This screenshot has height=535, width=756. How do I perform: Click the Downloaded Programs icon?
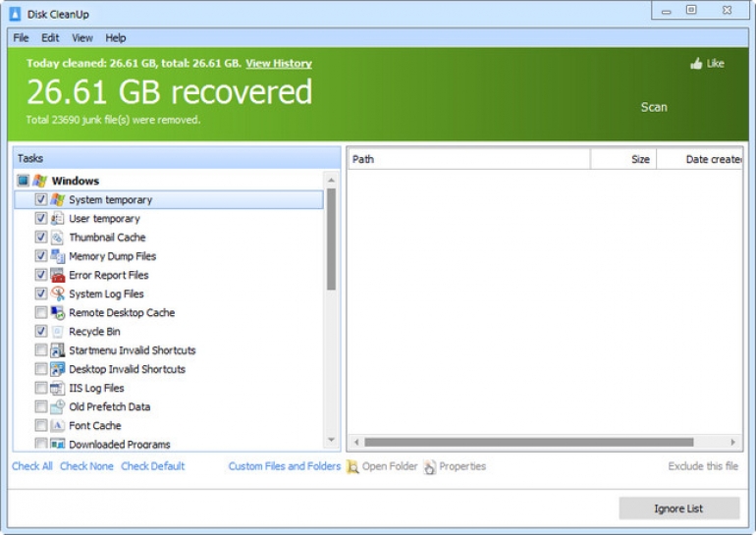(x=57, y=444)
